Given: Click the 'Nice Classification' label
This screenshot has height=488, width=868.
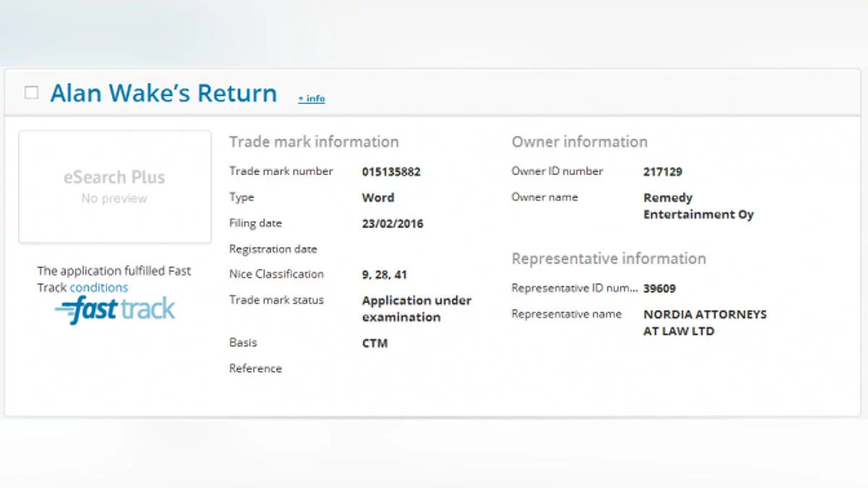Looking at the screenshot, I should tap(276, 275).
